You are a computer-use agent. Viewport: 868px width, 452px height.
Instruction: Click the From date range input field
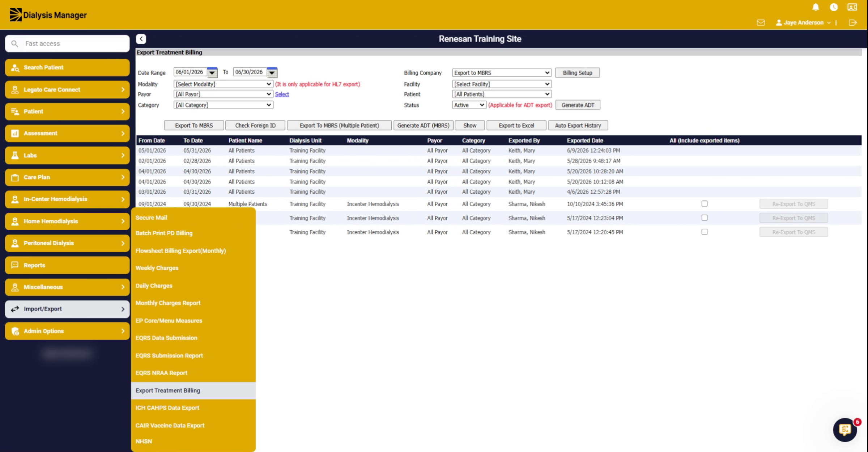click(x=190, y=72)
